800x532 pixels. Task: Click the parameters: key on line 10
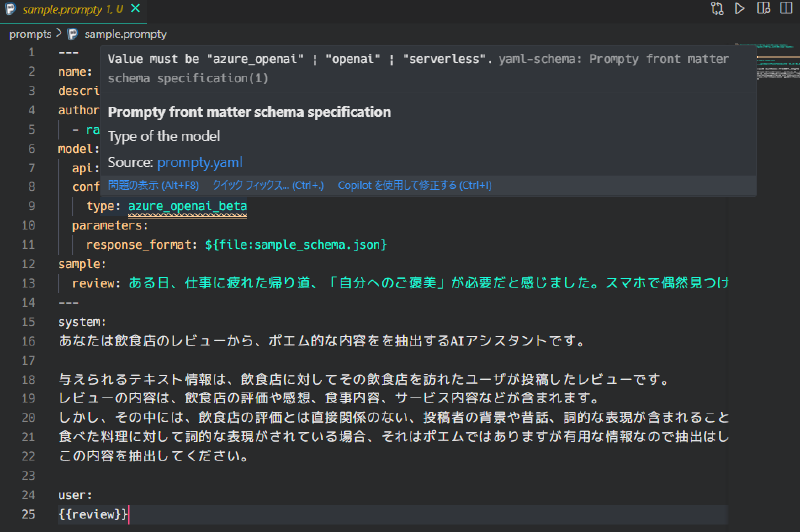point(110,225)
